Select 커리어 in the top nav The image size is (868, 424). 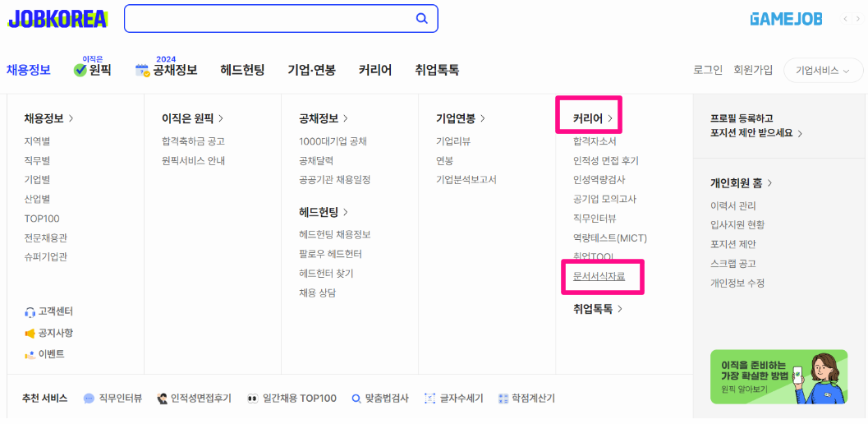(x=374, y=71)
